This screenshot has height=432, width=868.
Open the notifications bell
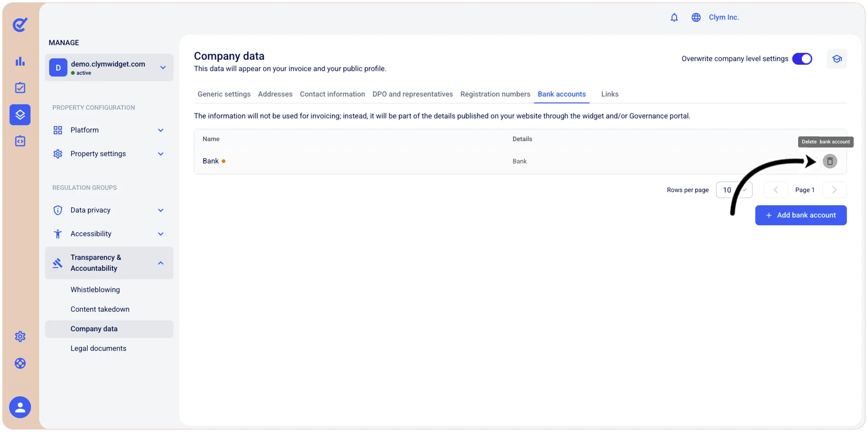point(674,17)
